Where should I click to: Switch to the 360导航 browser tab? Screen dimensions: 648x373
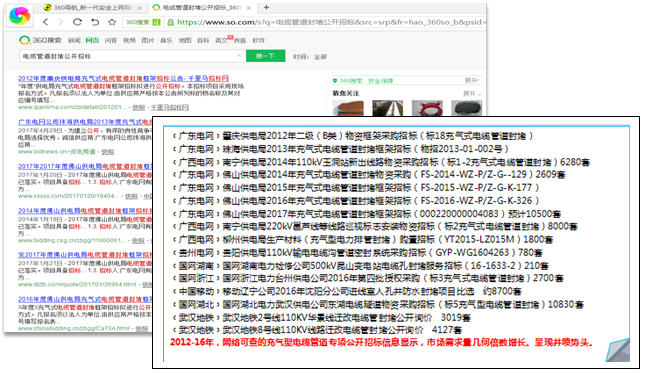pyautogui.click(x=93, y=7)
